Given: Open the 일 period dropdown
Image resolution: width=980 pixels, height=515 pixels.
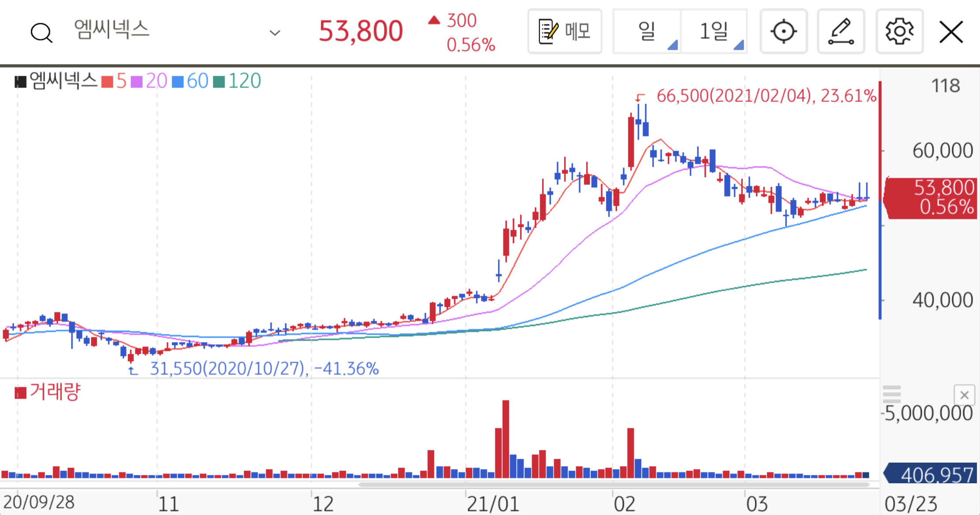Looking at the screenshot, I should point(647,32).
